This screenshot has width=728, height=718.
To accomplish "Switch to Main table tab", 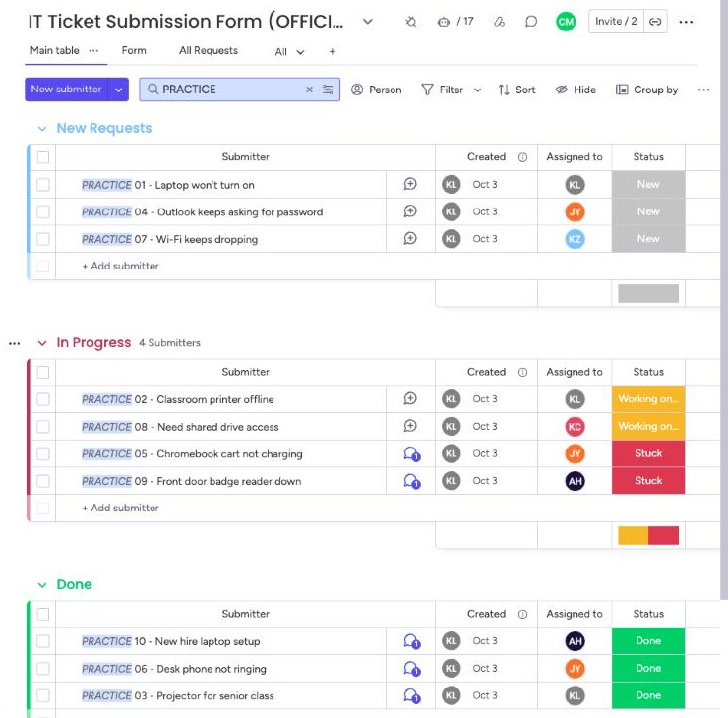I will (55, 50).
